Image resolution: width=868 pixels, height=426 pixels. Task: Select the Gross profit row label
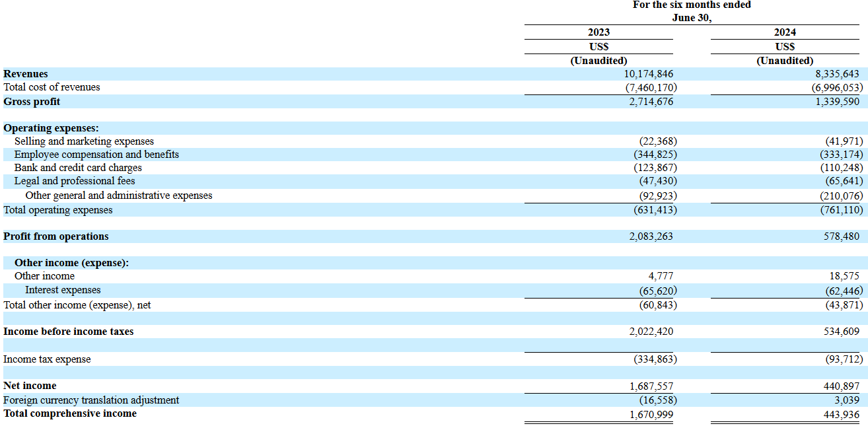[32, 102]
